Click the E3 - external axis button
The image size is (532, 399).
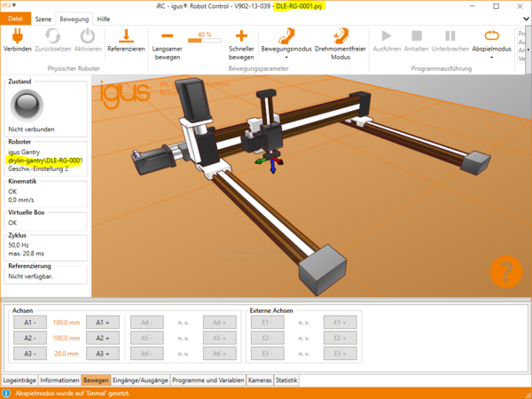click(268, 354)
